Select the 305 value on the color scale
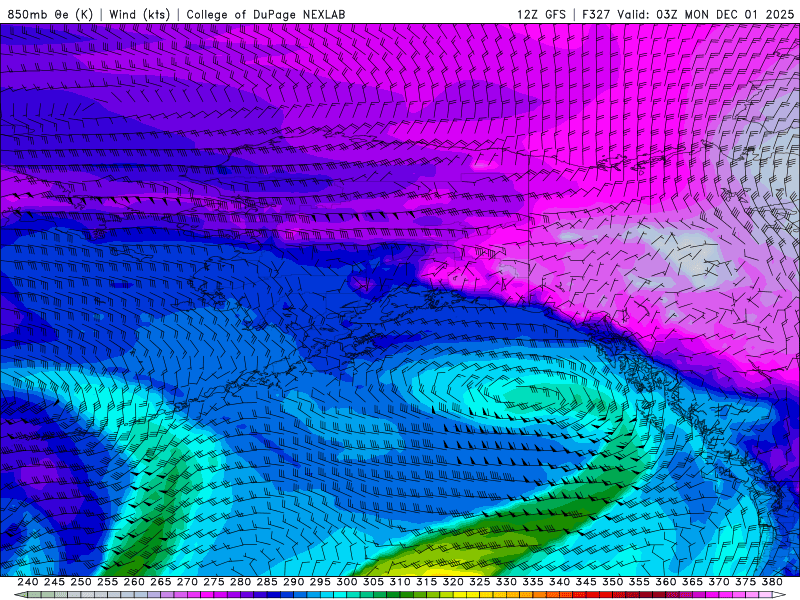The width and height of the screenshot is (800, 600). (373, 582)
